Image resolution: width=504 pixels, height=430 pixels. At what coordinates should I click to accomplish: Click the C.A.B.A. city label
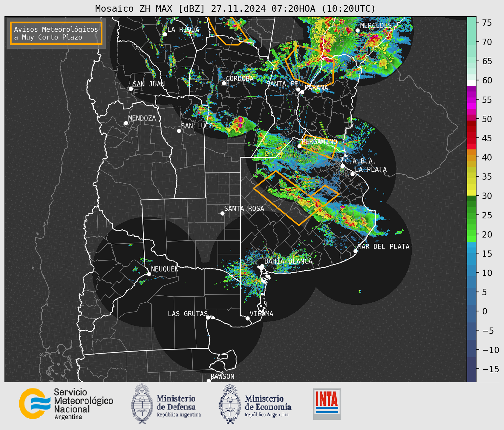pos(361,161)
